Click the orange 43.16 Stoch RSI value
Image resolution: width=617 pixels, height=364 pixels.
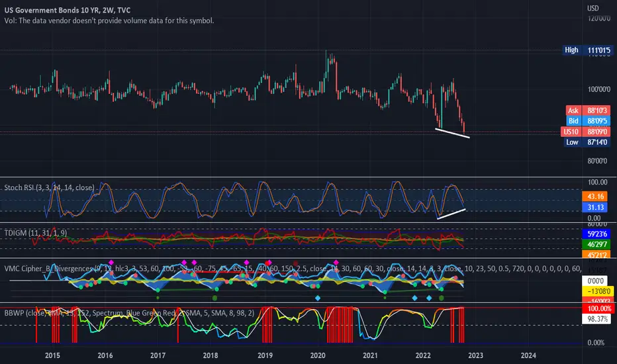tap(595, 197)
